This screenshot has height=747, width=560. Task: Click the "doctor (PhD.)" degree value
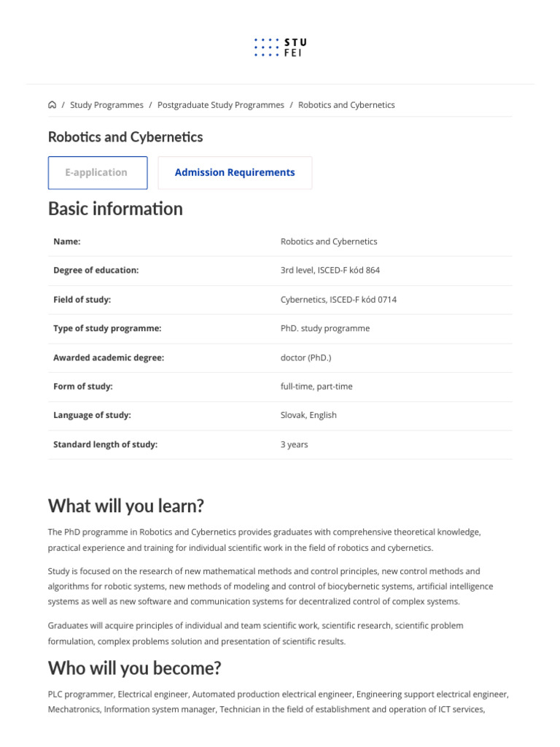306,358
